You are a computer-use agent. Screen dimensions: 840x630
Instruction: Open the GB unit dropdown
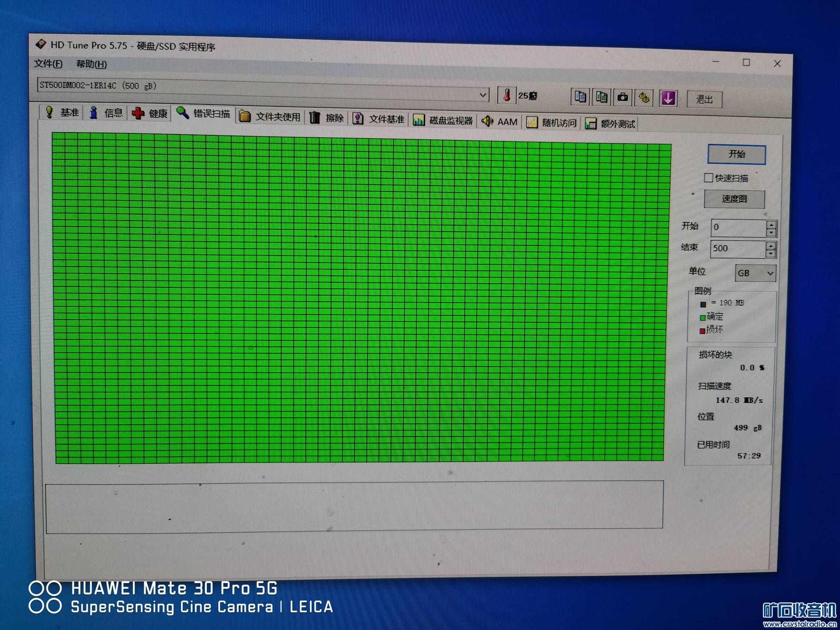(x=755, y=273)
